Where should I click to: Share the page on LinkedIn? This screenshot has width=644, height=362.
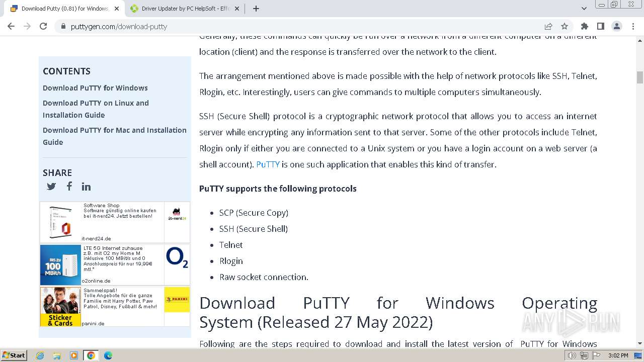pyautogui.click(x=87, y=187)
